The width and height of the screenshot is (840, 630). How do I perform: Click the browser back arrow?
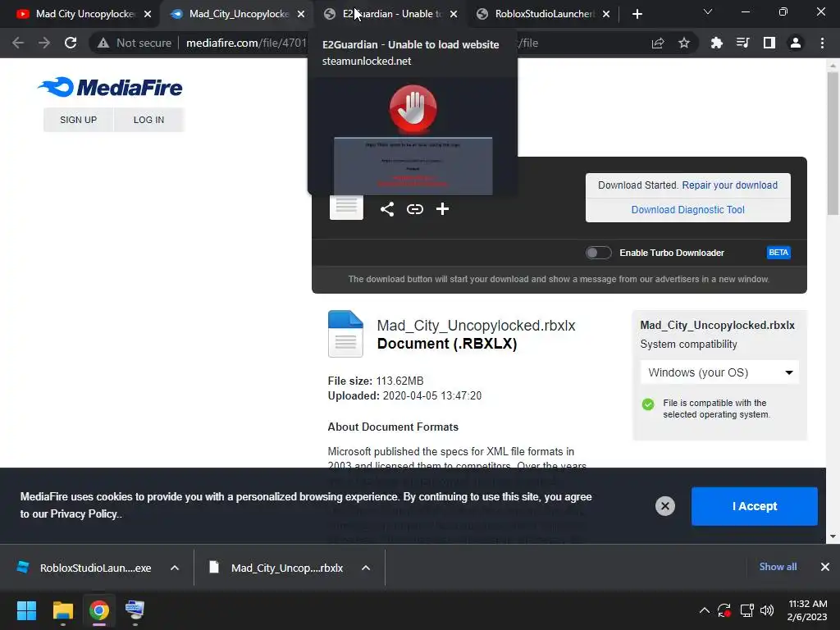click(18, 43)
